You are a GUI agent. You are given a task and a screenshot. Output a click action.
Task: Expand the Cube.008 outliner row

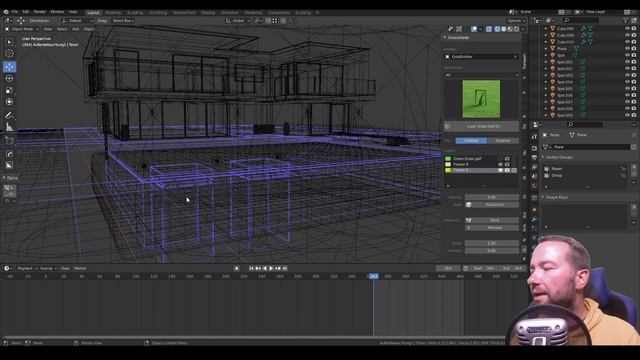coord(546,36)
